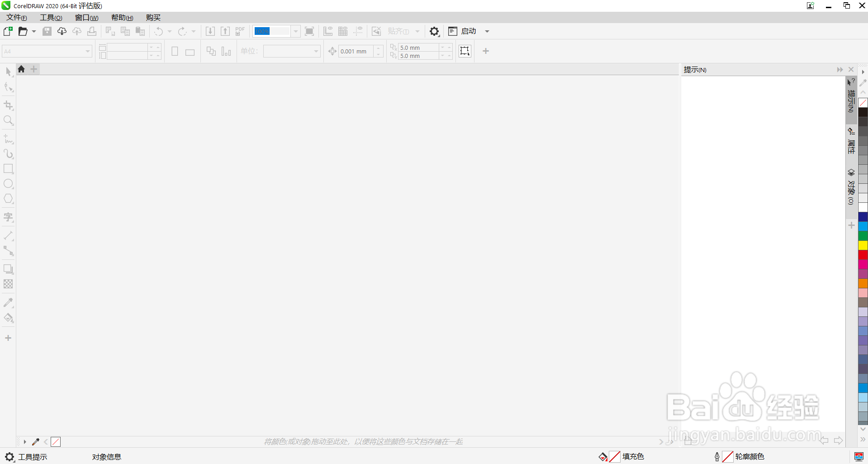868x464 pixels.
Task: Open the A4 page size dropdown
Action: coord(47,51)
